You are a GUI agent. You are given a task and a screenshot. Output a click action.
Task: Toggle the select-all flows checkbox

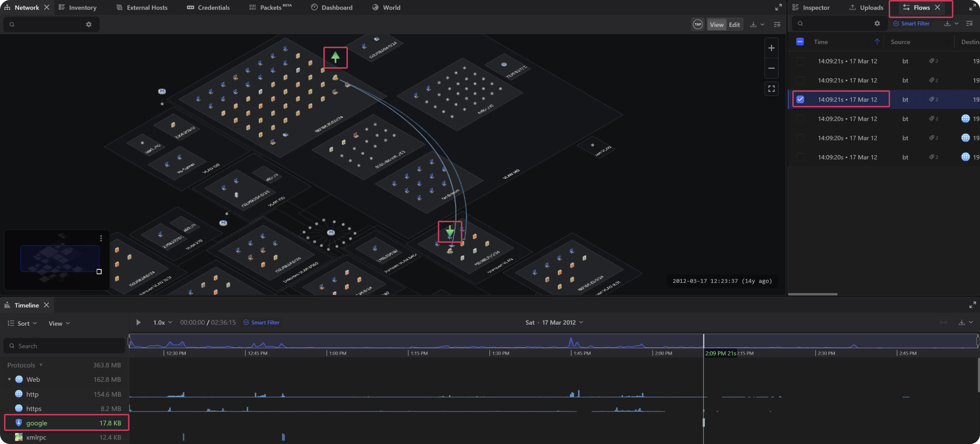(800, 42)
